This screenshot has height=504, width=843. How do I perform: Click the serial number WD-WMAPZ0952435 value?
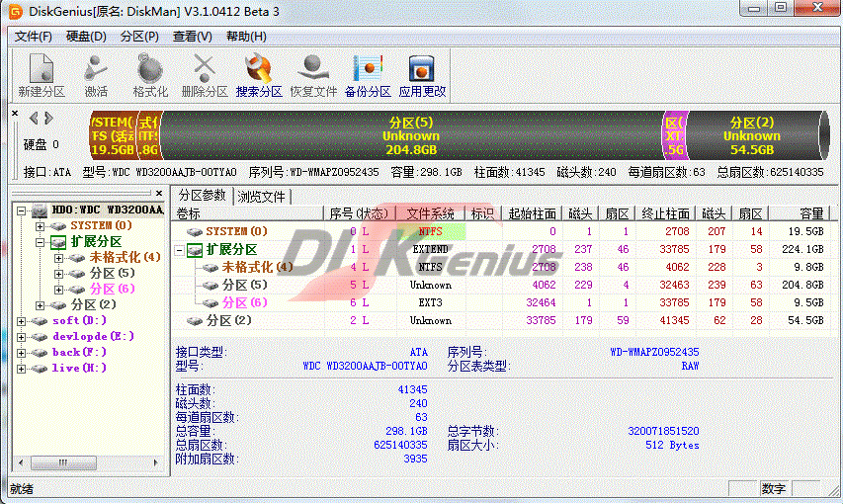tap(654, 353)
